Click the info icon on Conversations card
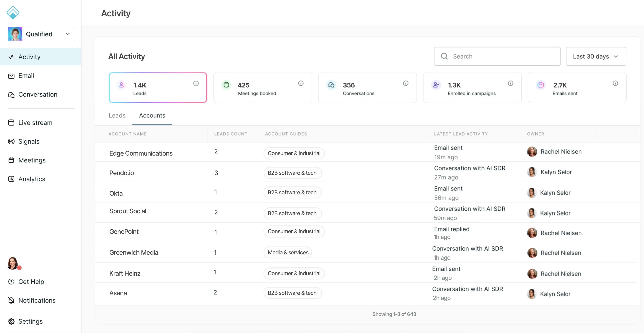644x333 pixels. point(406,83)
